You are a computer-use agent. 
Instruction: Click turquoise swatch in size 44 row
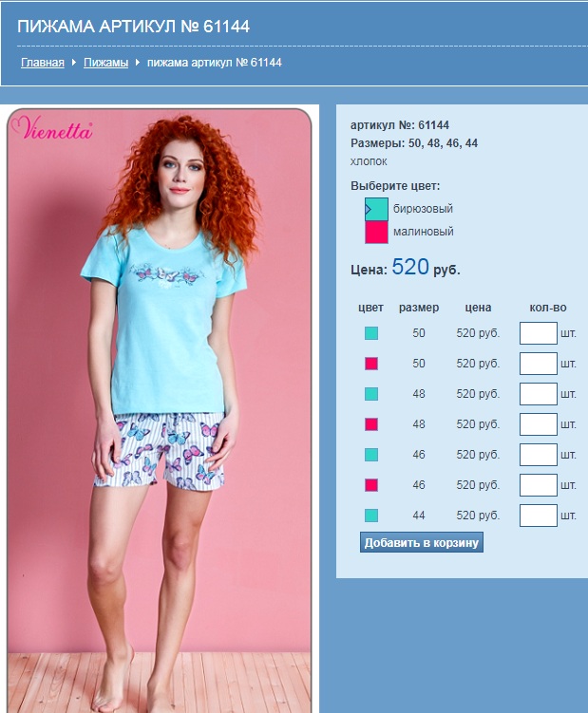click(x=371, y=516)
